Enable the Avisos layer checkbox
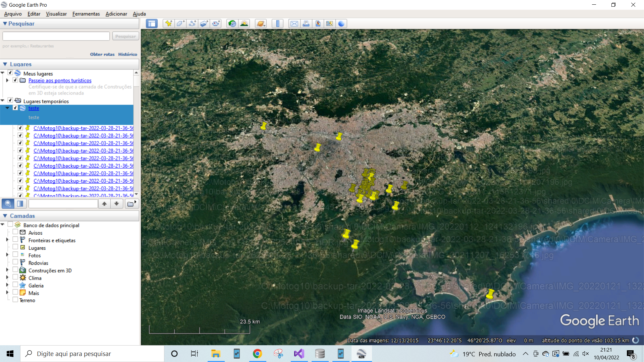The image size is (644, 362). 15,232
